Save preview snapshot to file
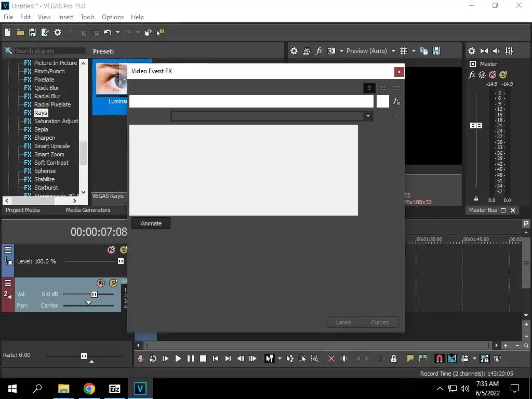The image size is (532, 399). [x=436, y=51]
